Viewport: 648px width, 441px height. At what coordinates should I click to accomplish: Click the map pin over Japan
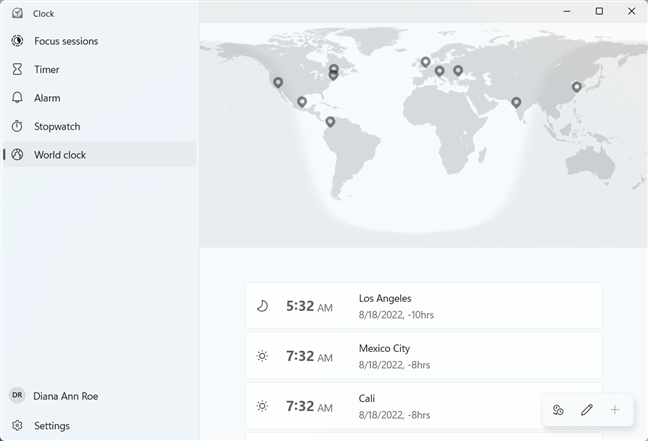click(576, 86)
